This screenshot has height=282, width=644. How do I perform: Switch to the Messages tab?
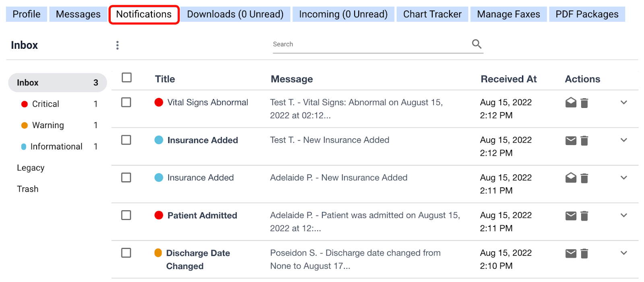coord(78,14)
